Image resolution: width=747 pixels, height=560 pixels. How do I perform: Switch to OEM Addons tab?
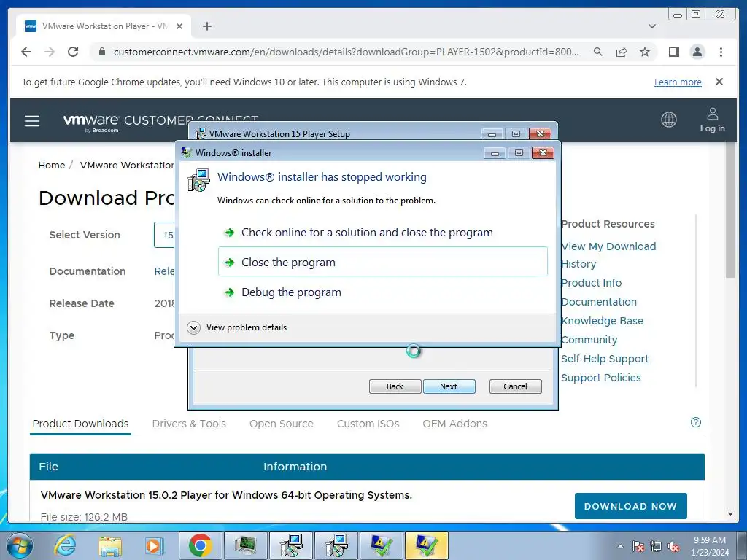(x=455, y=424)
